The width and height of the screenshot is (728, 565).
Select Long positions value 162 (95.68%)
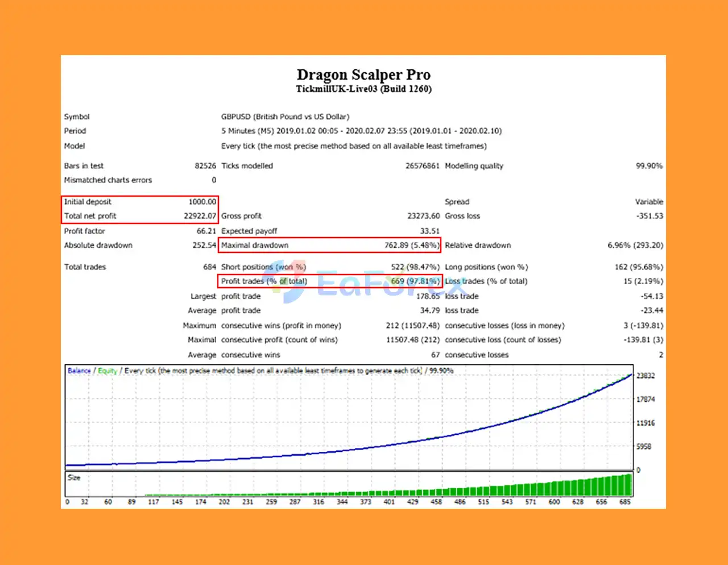(639, 267)
